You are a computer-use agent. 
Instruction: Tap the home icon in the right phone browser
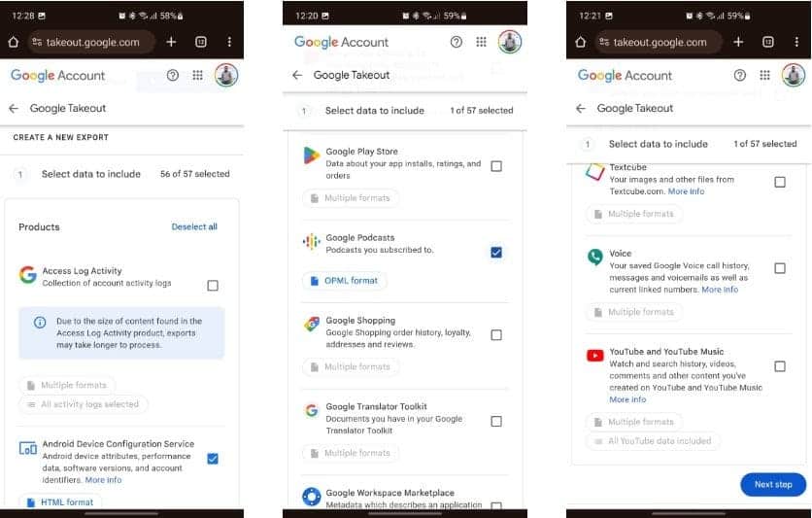pyautogui.click(x=581, y=42)
